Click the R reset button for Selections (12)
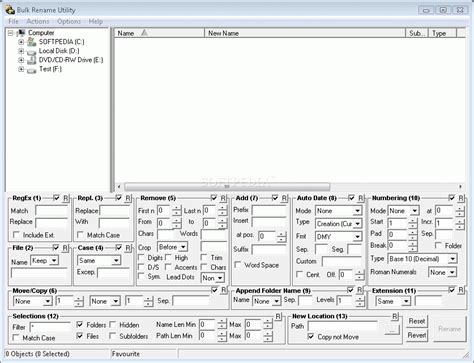 pos(278,316)
